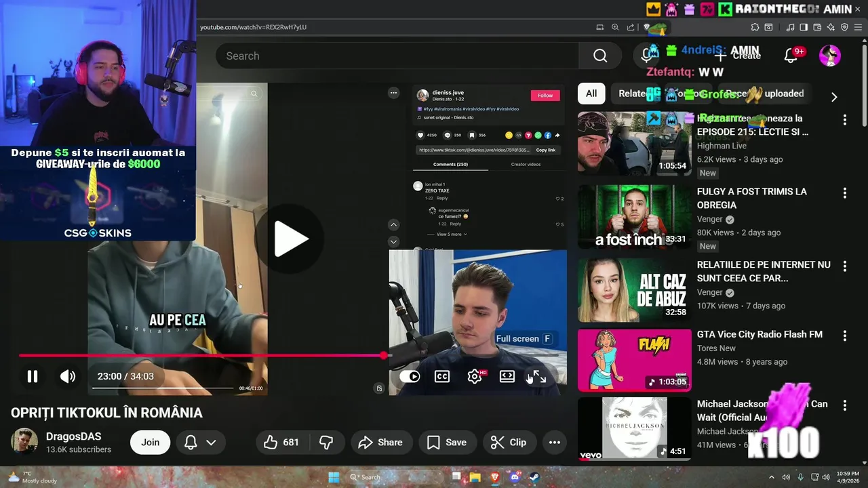This screenshot has height=488, width=868.
Task: Open ALT CAZ DE ABUZ thumbnail
Action: click(x=634, y=290)
